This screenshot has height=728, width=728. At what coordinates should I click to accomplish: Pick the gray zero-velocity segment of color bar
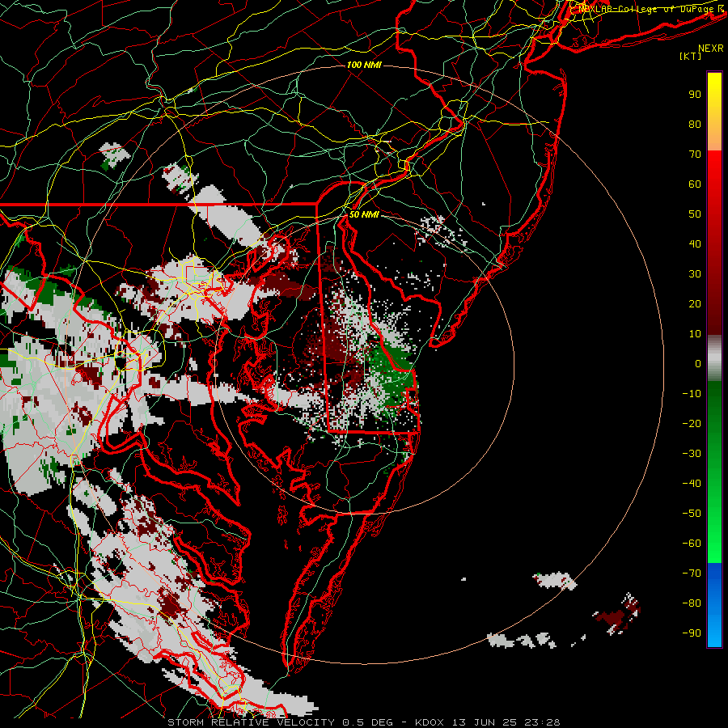(x=714, y=358)
